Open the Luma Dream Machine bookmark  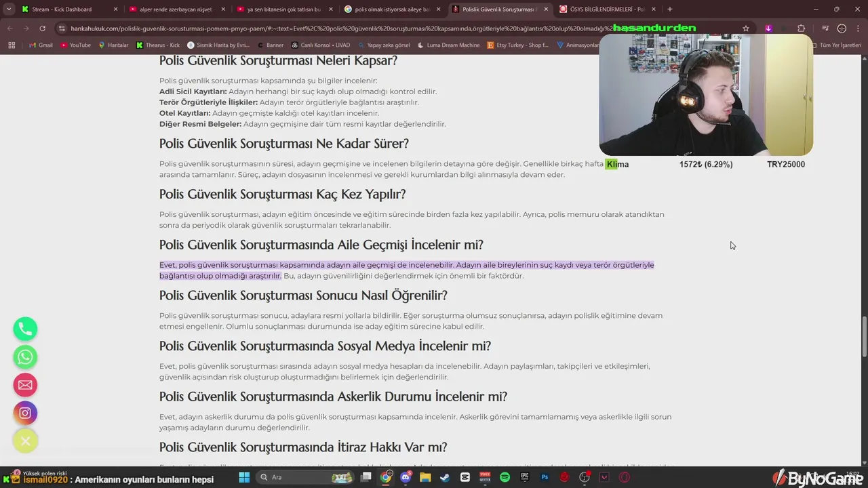click(x=448, y=45)
